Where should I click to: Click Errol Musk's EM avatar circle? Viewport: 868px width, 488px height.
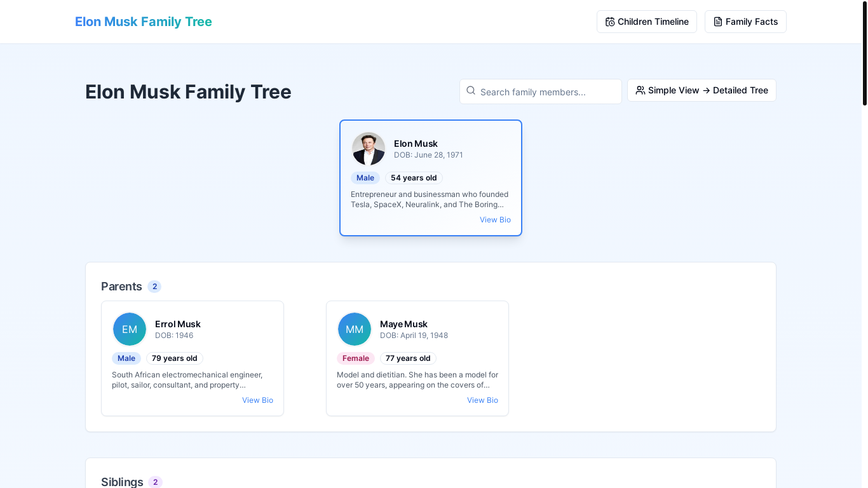pos(130,329)
